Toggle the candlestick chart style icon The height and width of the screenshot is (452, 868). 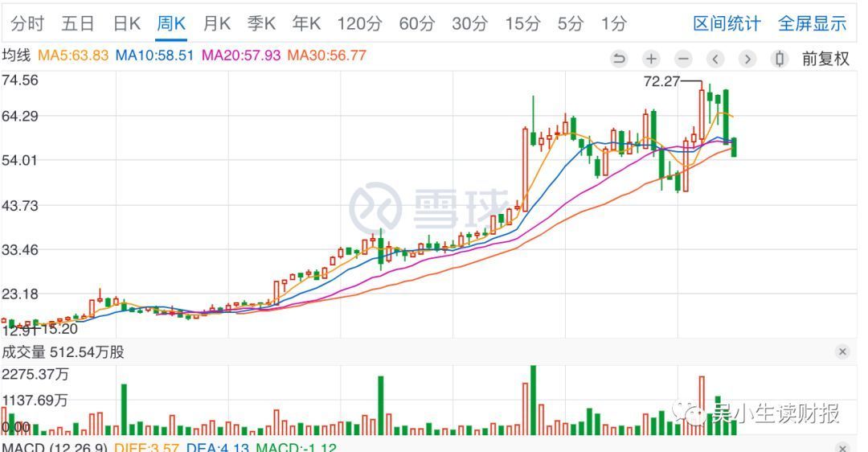click(779, 59)
